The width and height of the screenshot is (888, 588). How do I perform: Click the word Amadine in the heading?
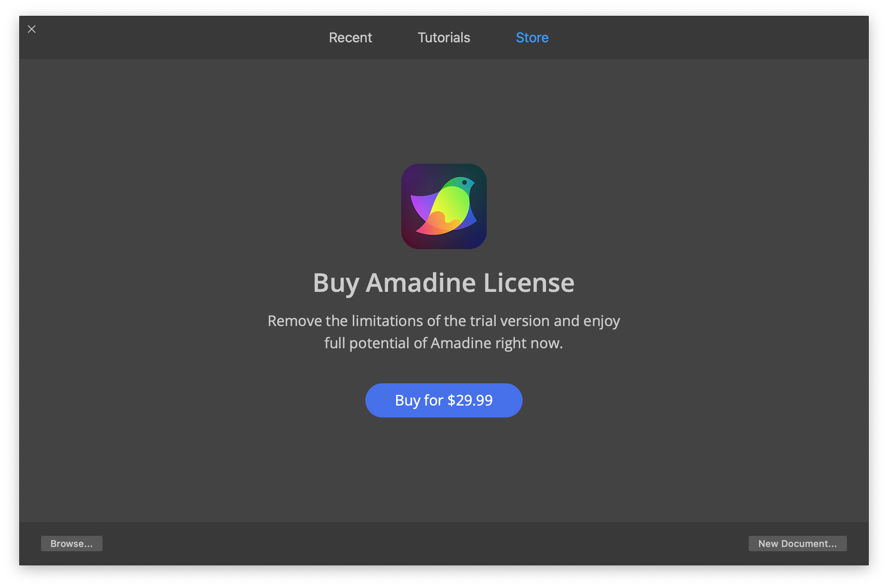(420, 283)
